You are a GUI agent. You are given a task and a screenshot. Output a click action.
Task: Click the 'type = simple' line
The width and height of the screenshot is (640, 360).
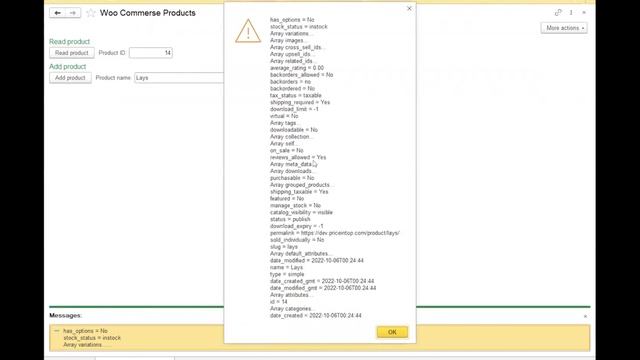point(287,274)
